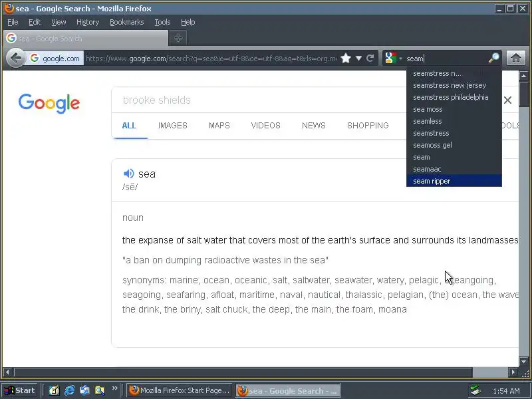The image size is (532, 399).
Task: Choose suggestion 'seamaac'
Action: (454, 169)
